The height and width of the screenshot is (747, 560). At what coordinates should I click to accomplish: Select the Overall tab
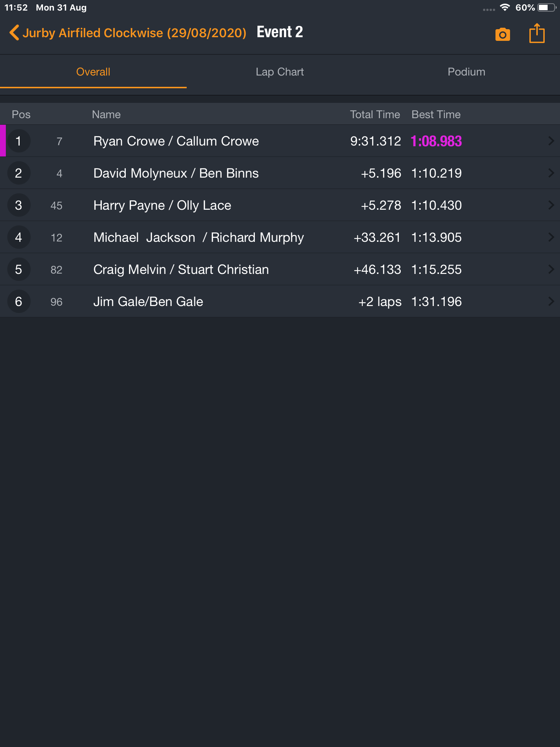click(93, 72)
